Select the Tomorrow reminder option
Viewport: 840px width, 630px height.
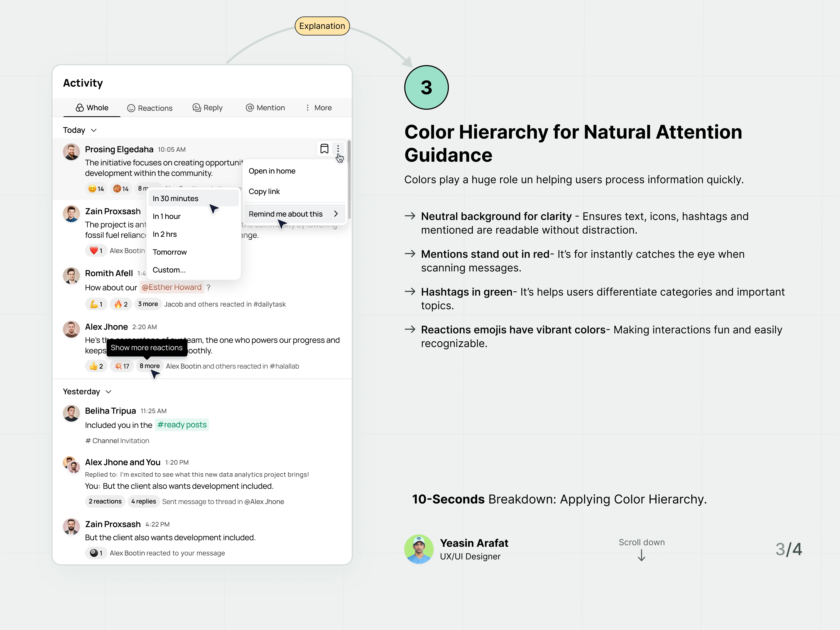pyautogui.click(x=194, y=252)
